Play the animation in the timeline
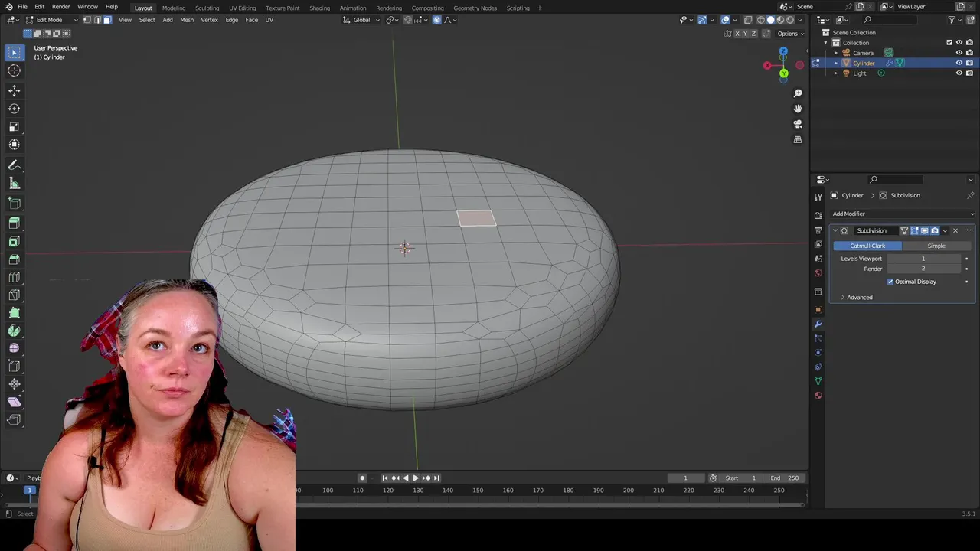The image size is (980, 551). 416,478
